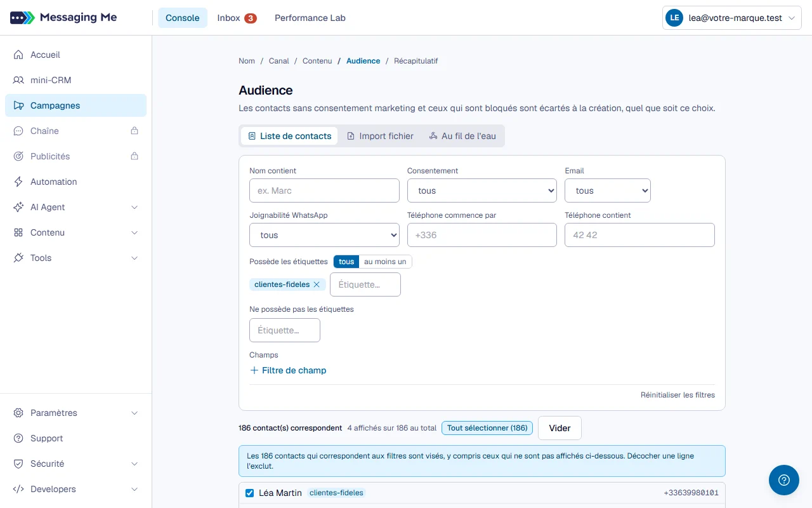
Task: Click the lock icon beside Publicités
Action: tap(134, 156)
